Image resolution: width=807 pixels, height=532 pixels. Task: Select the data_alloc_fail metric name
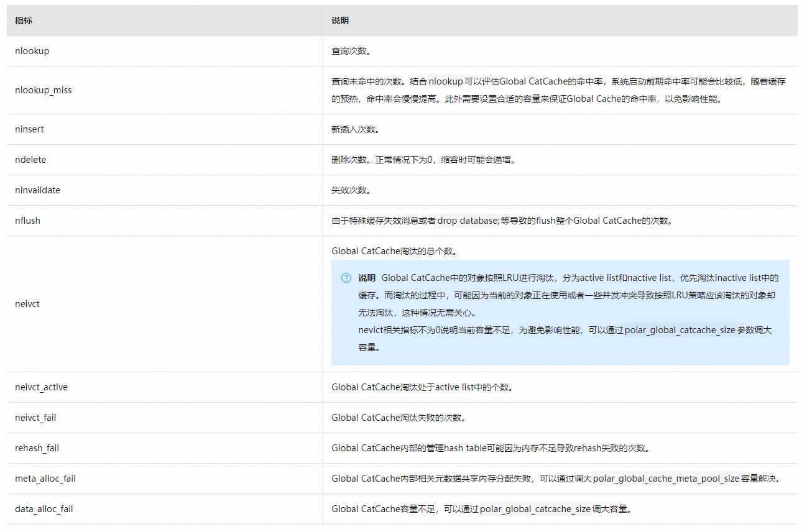click(x=44, y=509)
